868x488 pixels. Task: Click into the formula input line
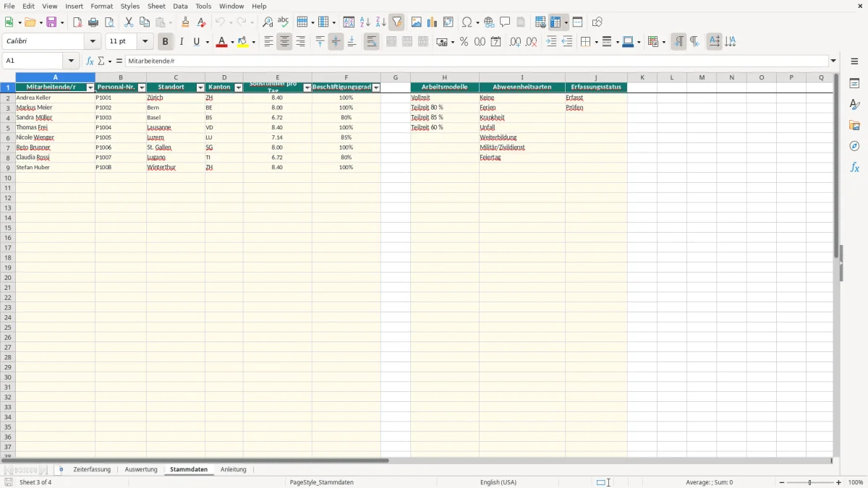point(477,61)
